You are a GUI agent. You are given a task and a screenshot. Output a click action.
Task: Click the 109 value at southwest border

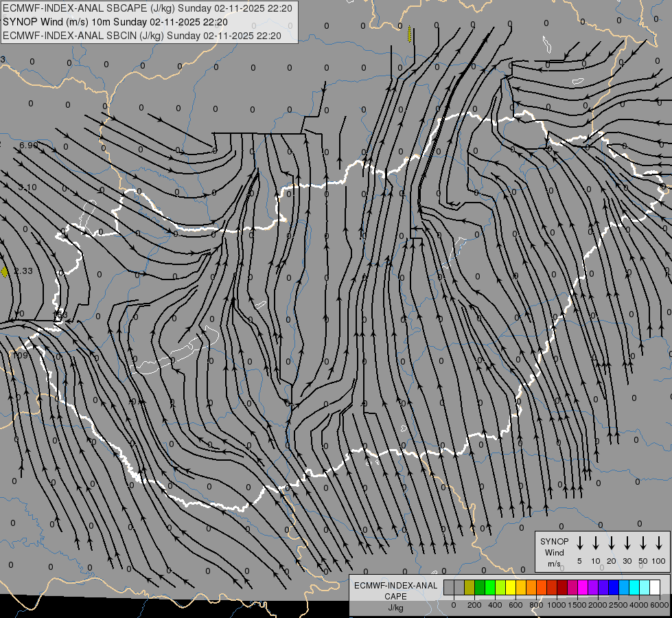point(20,355)
